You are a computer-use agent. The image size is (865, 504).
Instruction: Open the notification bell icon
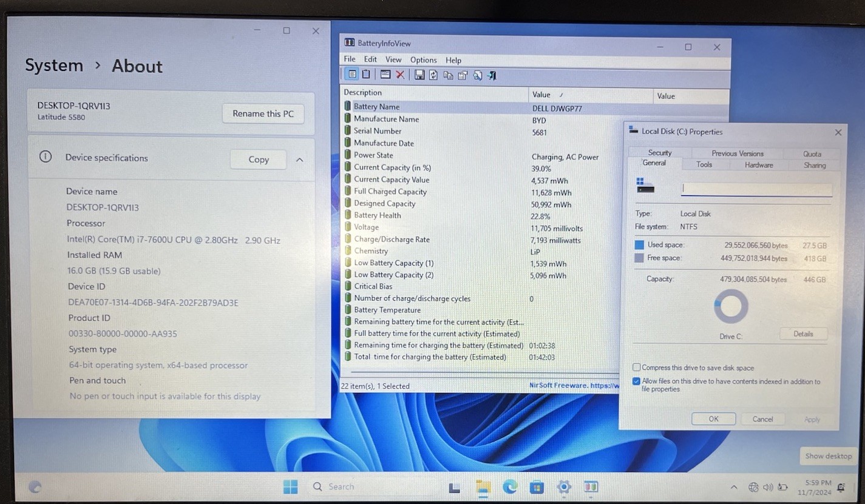pos(841,487)
